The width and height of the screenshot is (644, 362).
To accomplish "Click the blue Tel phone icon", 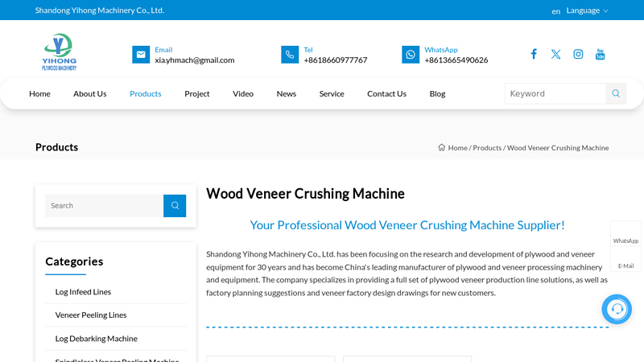I will (x=290, y=55).
